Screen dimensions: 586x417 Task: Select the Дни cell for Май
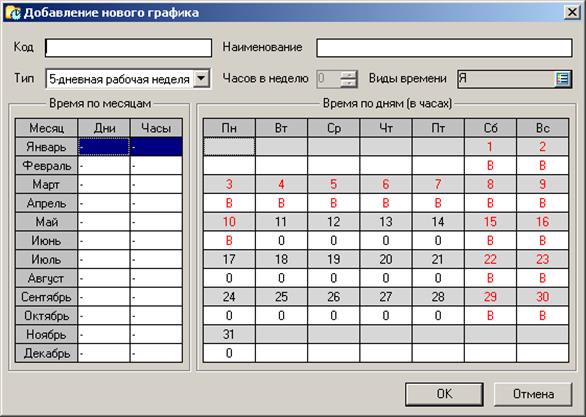[x=104, y=222]
